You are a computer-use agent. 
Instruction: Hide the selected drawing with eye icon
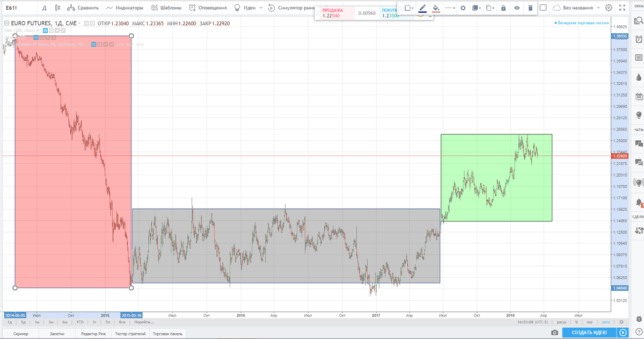tap(517, 8)
